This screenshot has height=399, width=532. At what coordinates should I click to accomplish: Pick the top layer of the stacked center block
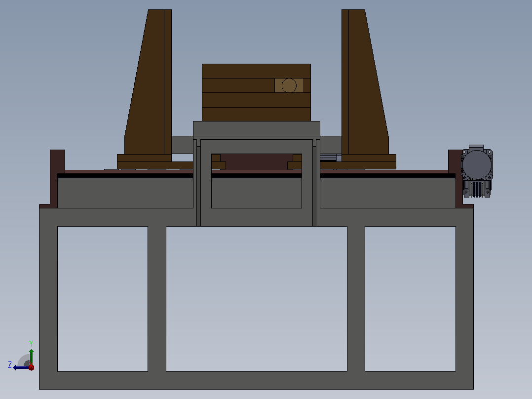(256, 71)
